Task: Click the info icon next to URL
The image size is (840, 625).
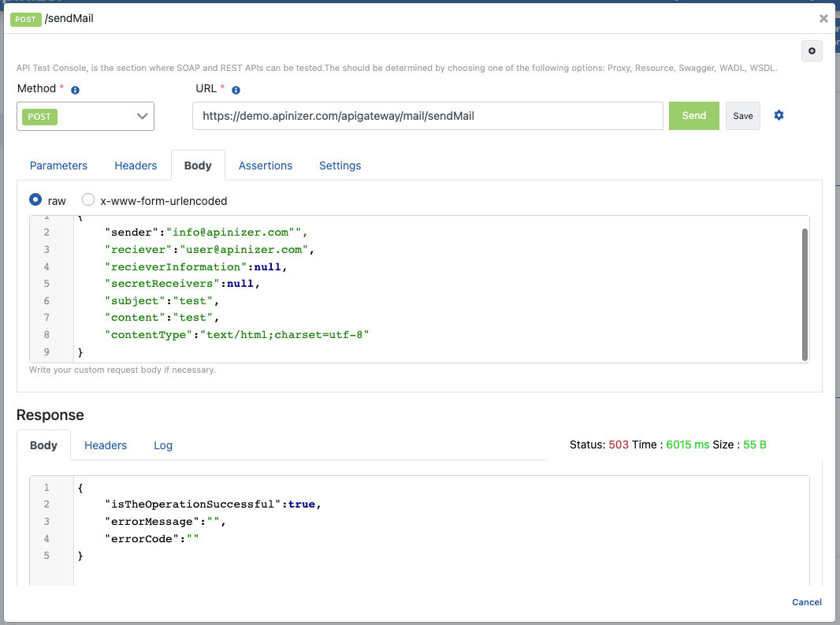Action: point(236,90)
